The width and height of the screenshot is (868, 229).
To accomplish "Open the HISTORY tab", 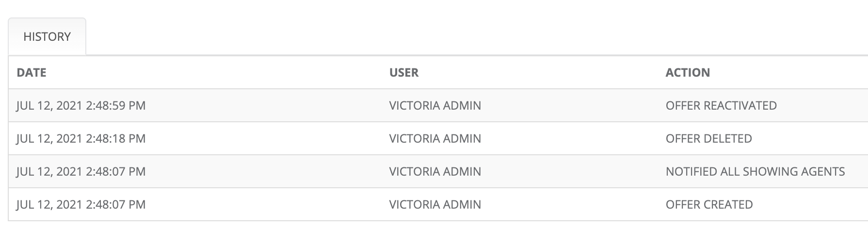I will (x=47, y=37).
